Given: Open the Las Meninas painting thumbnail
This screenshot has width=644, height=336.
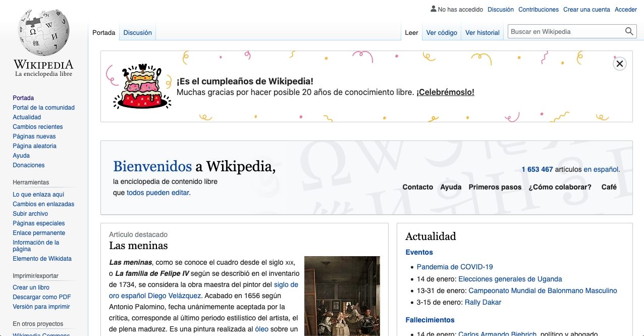Looking at the screenshot, I should [342, 296].
